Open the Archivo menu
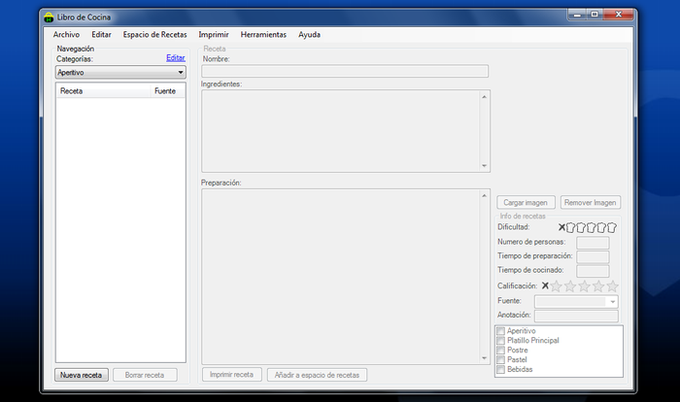Screen dimensions: 680x402 (x=66, y=35)
